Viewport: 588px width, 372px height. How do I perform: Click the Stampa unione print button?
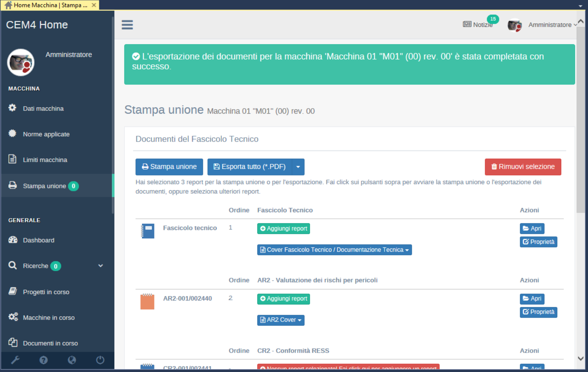tap(169, 167)
